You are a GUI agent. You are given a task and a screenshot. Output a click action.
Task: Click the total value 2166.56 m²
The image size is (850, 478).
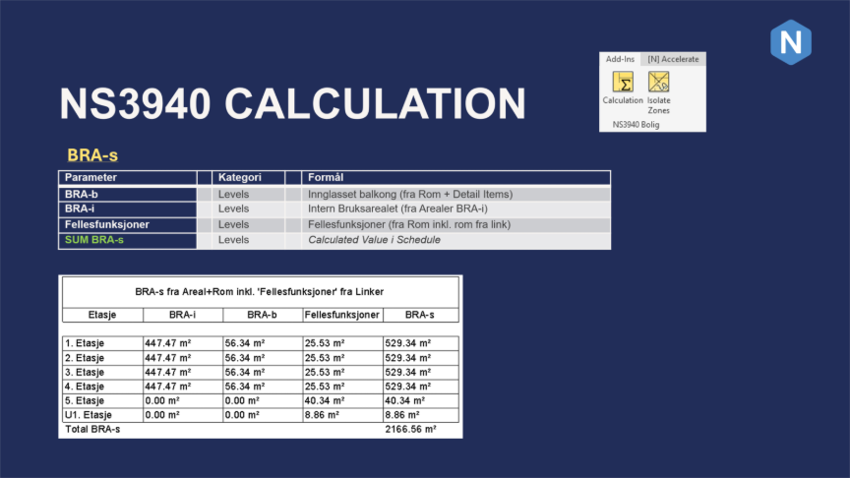tap(410, 429)
